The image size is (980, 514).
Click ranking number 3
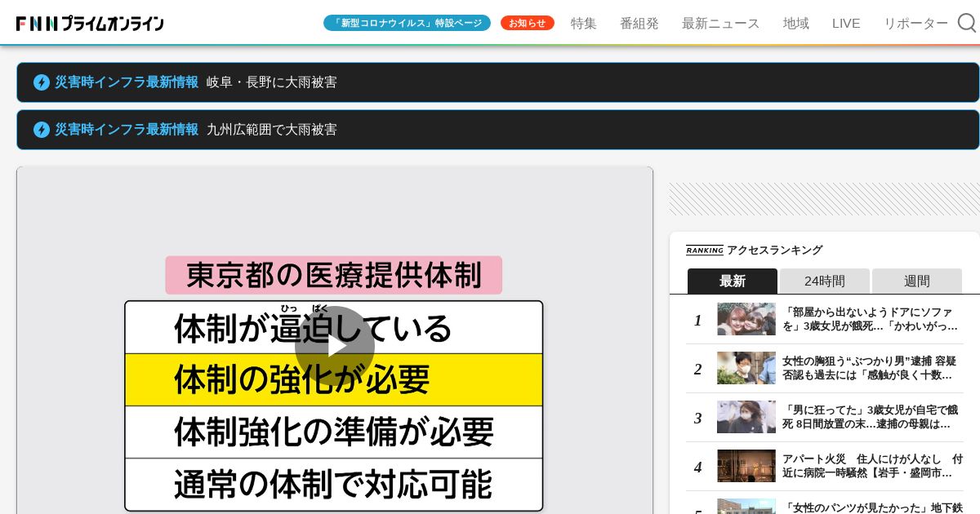point(697,418)
